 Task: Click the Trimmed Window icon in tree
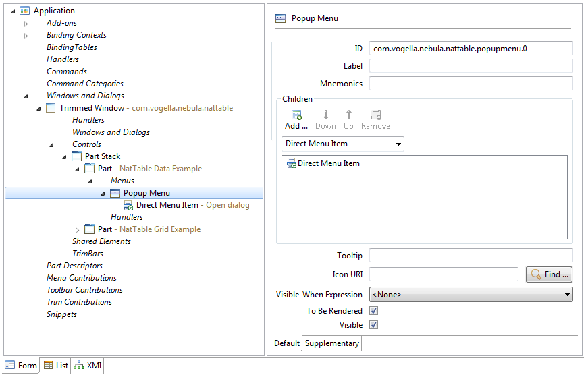51,108
